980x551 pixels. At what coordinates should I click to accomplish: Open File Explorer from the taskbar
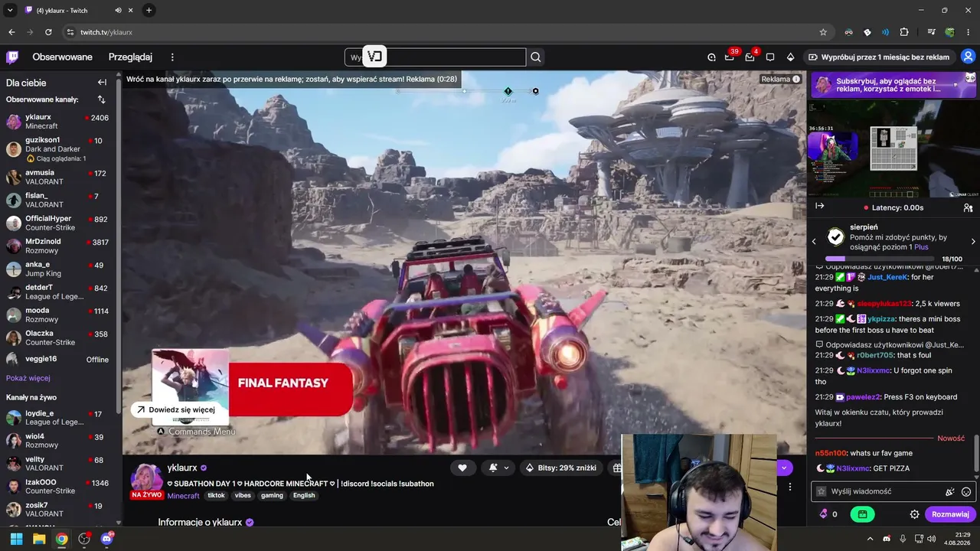(39, 539)
